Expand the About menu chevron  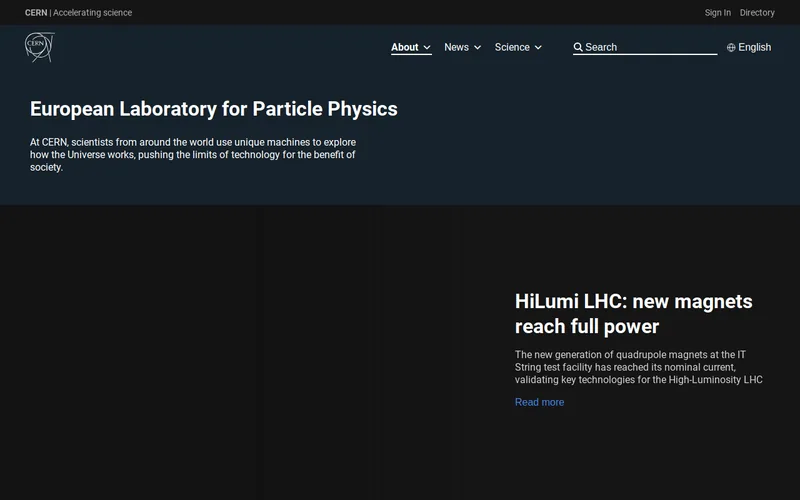(427, 47)
